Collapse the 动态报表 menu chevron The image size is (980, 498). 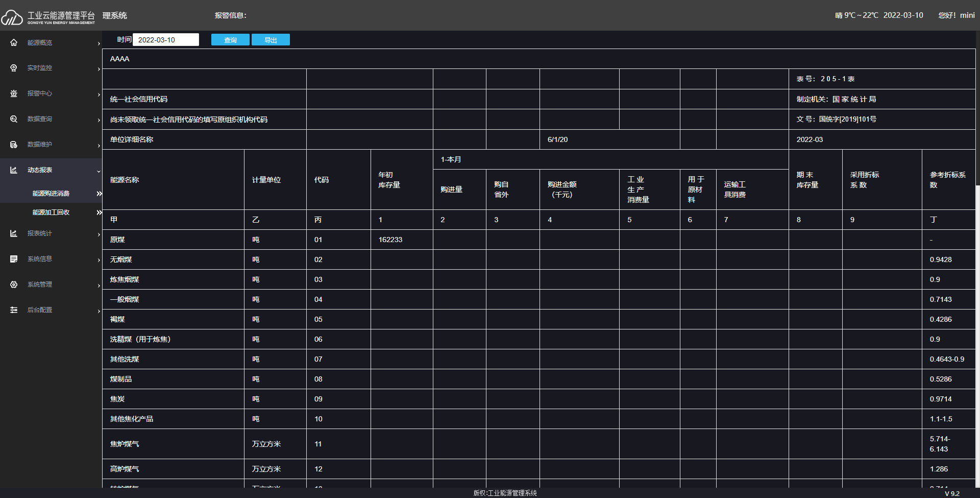[x=99, y=171]
